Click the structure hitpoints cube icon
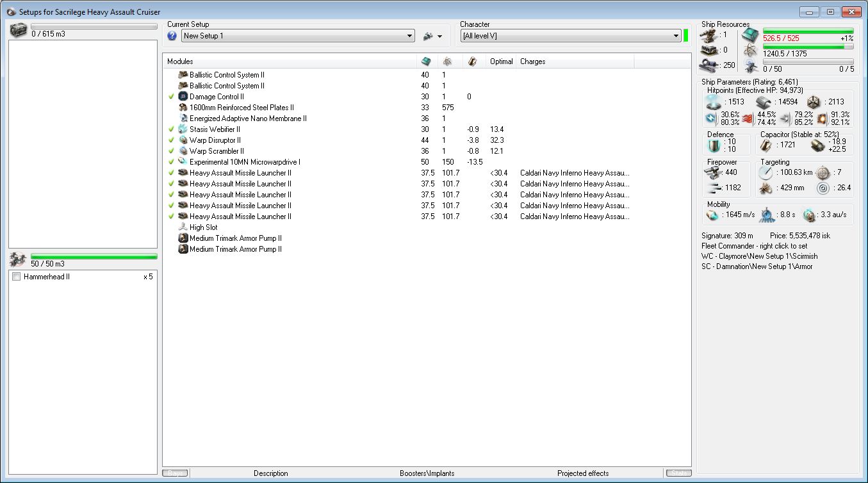Screen dimensions: 868x483 (x=814, y=102)
